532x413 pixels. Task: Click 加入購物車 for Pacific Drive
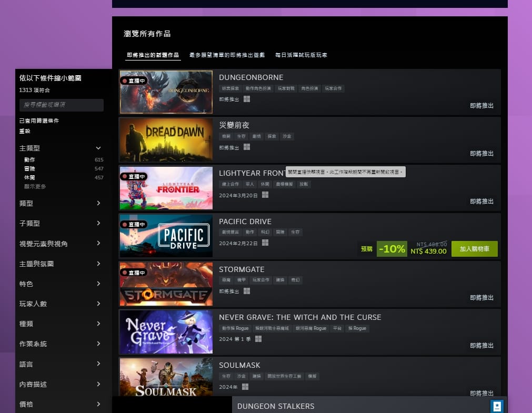[x=474, y=249]
